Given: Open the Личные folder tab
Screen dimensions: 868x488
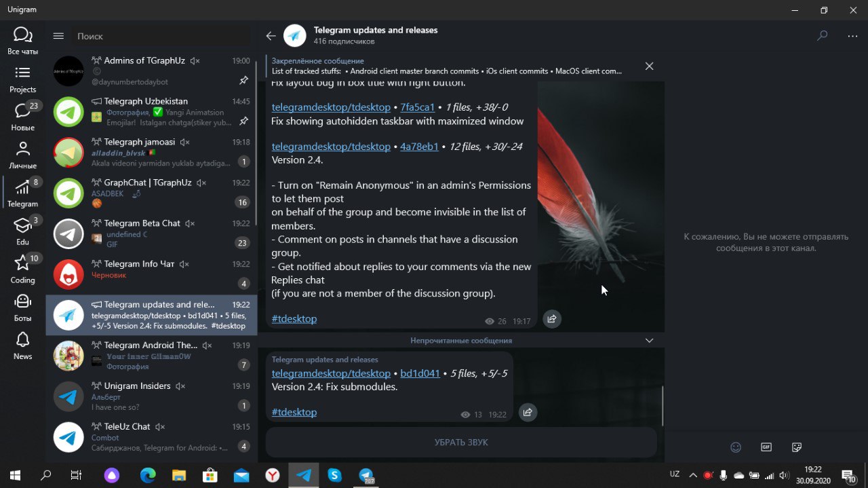Looking at the screenshot, I should click(x=22, y=155).
